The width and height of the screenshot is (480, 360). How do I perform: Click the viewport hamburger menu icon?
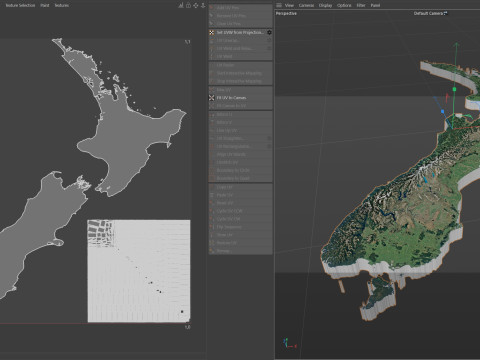coord(279,5)
